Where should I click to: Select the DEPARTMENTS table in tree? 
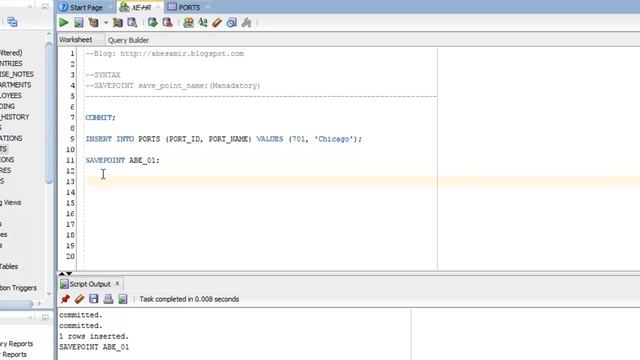16,85
